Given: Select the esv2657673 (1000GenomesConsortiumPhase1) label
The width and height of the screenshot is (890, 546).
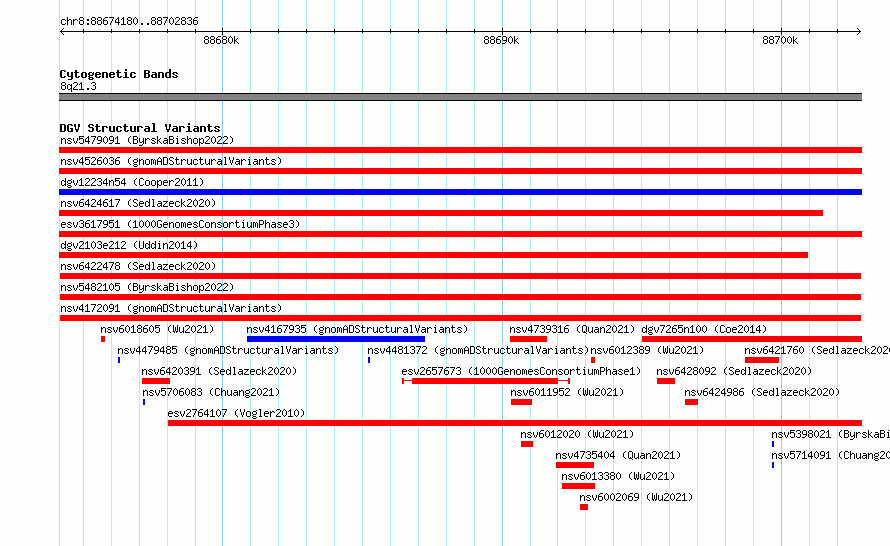Looking at the screenshot, I should 521,371.
